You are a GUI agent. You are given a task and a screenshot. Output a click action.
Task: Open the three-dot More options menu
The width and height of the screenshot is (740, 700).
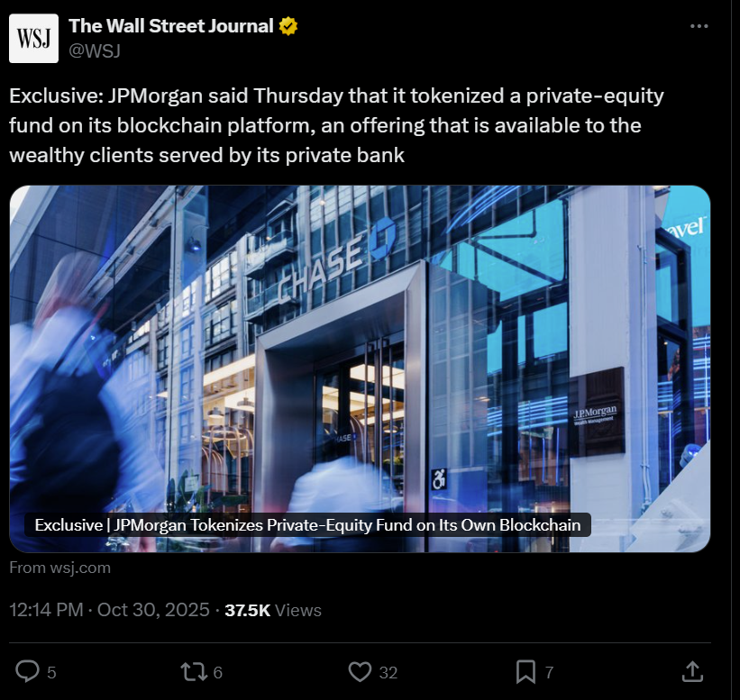699,26
